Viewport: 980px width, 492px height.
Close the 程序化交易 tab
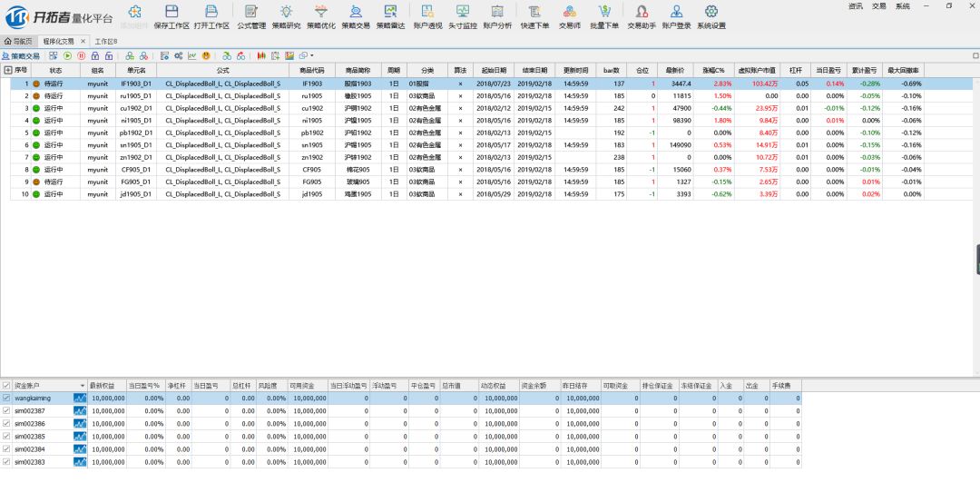coord(83,41)
